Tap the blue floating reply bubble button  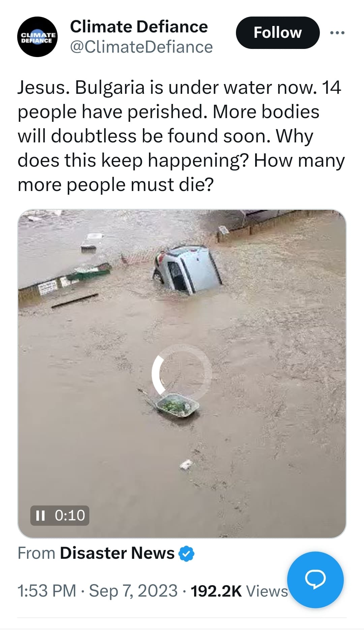315,579
